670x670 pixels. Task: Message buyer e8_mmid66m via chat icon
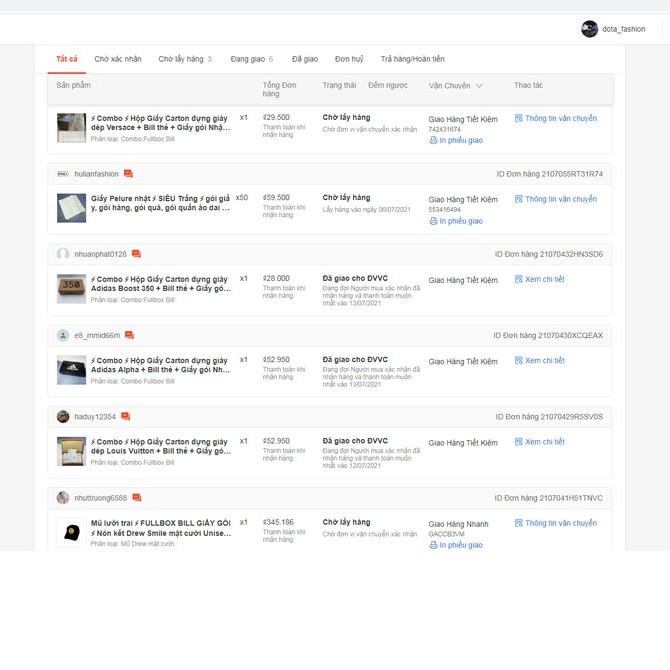click(129, 335)
